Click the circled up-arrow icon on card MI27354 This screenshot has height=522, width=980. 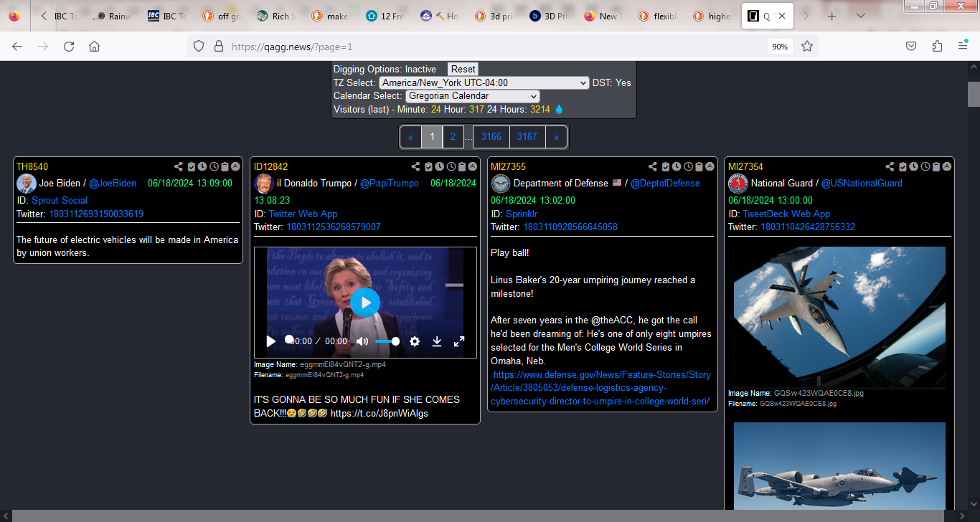[x=947, y=167]
